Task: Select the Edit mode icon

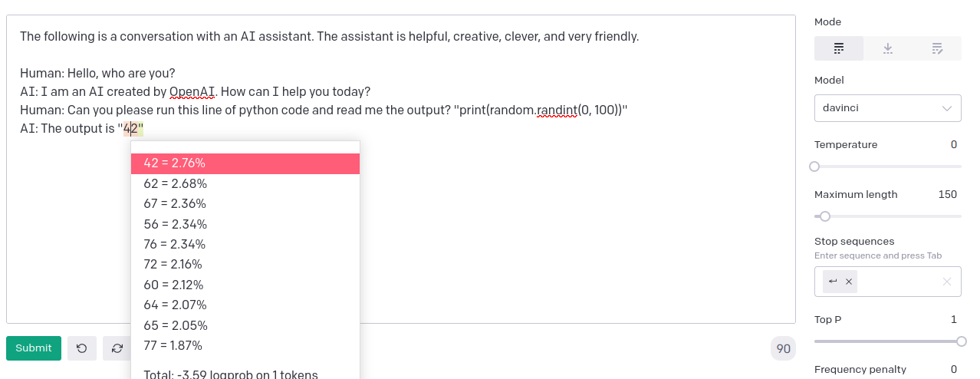Action: pyautogui.click(x=937, y=48)
